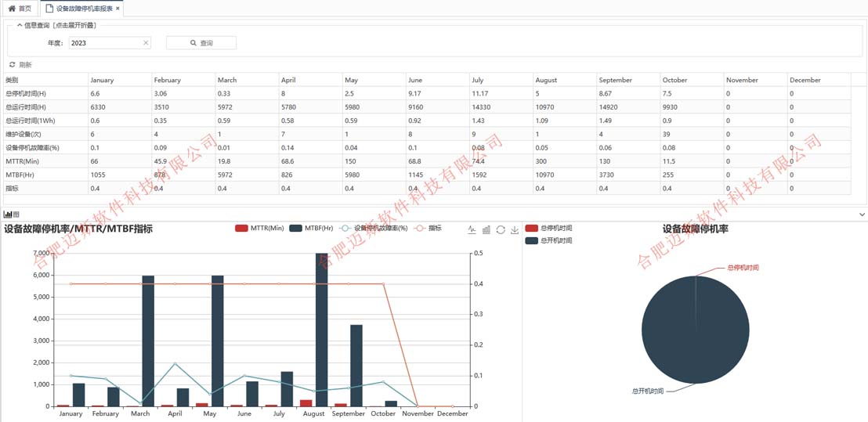Clear the year field with X icon
The width and height of the screenshot is (868, 422).
146,43
